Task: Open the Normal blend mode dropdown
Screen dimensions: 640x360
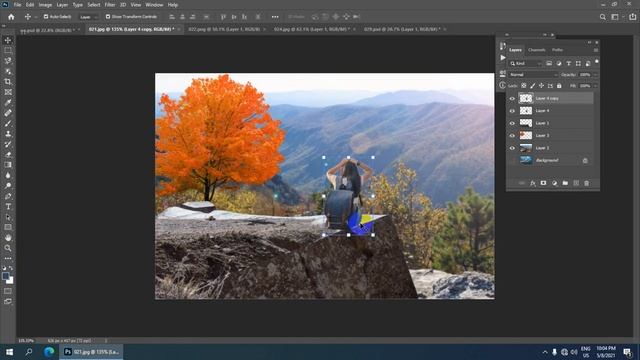Action: pyautogui.click(x=533, y=75)
